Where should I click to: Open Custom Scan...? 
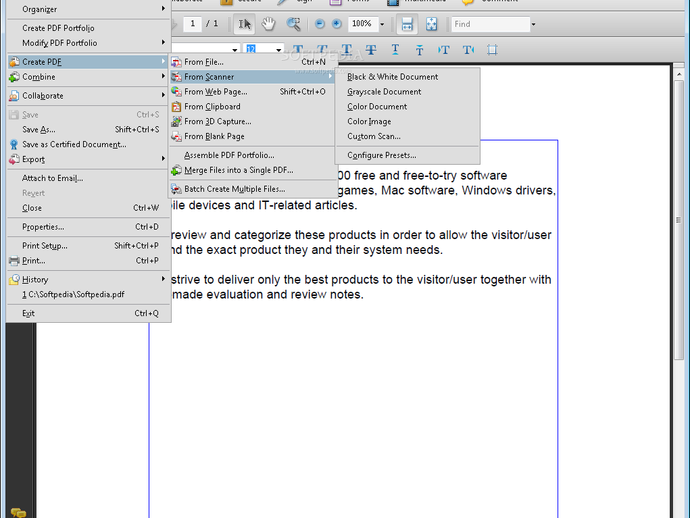tap(407, 136)
